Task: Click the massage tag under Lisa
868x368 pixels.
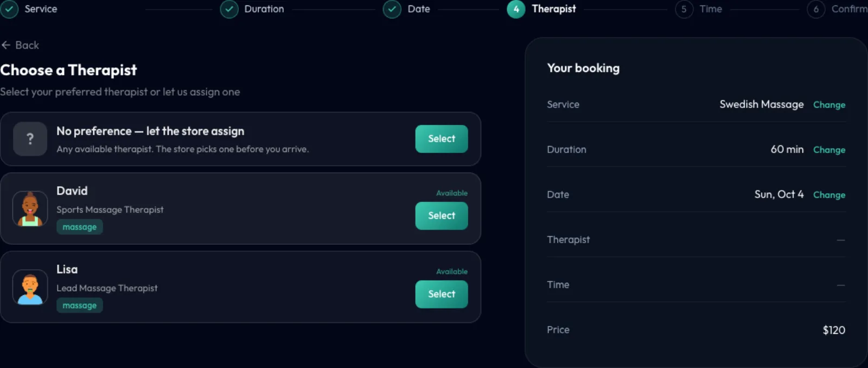Action: point(80,306)
